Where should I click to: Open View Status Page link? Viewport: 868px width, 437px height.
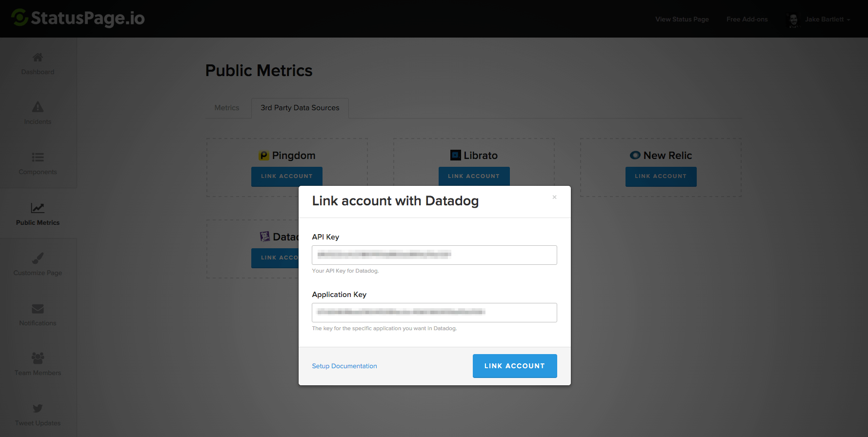(x=682, y=20)
